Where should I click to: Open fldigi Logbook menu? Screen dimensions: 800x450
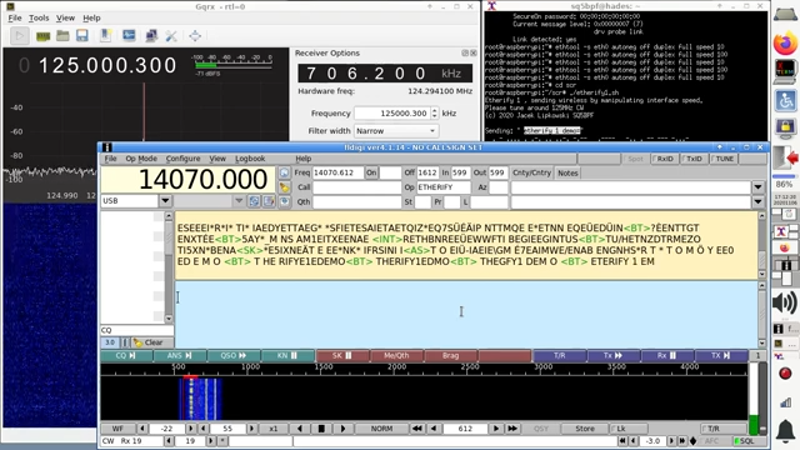[x=250, y=159]
